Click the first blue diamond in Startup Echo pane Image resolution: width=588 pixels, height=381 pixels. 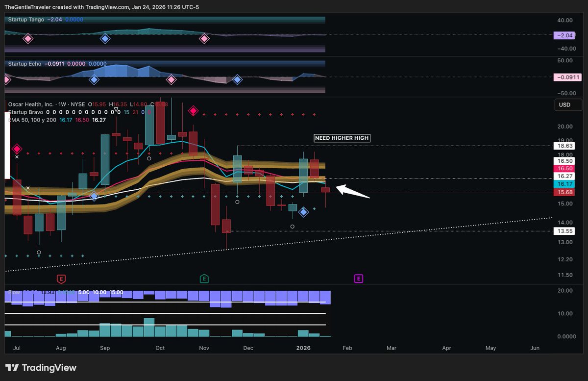pyautogui.click(x=94, y=79)
